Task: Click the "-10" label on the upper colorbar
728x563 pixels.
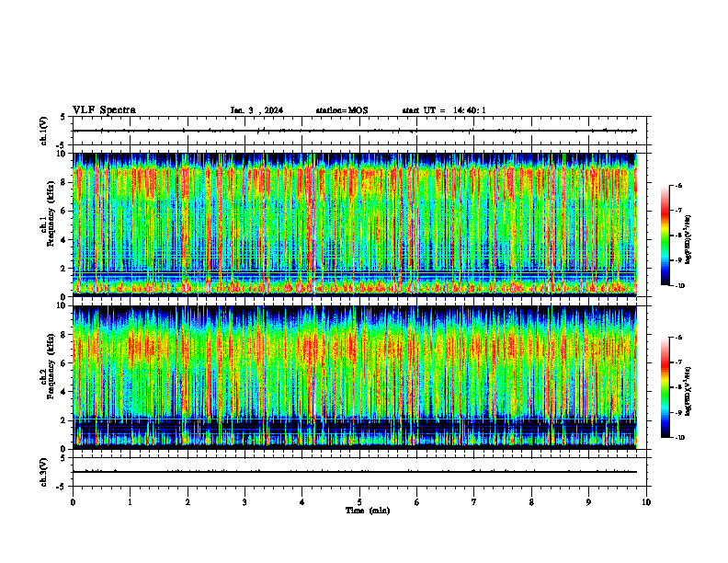Action: tap(679, 286)
